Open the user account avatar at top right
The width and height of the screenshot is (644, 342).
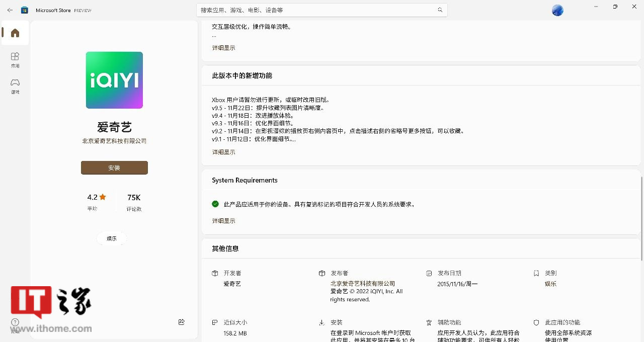pos(557,10)
